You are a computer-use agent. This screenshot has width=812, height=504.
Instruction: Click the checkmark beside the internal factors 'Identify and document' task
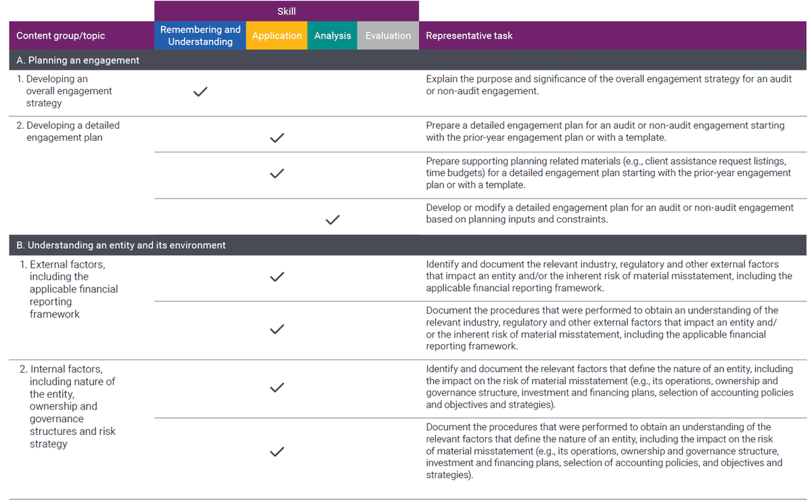coord(275,388)
